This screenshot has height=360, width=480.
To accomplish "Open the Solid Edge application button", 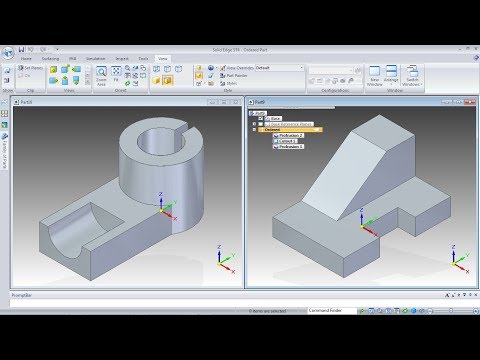I will [8, 53].
